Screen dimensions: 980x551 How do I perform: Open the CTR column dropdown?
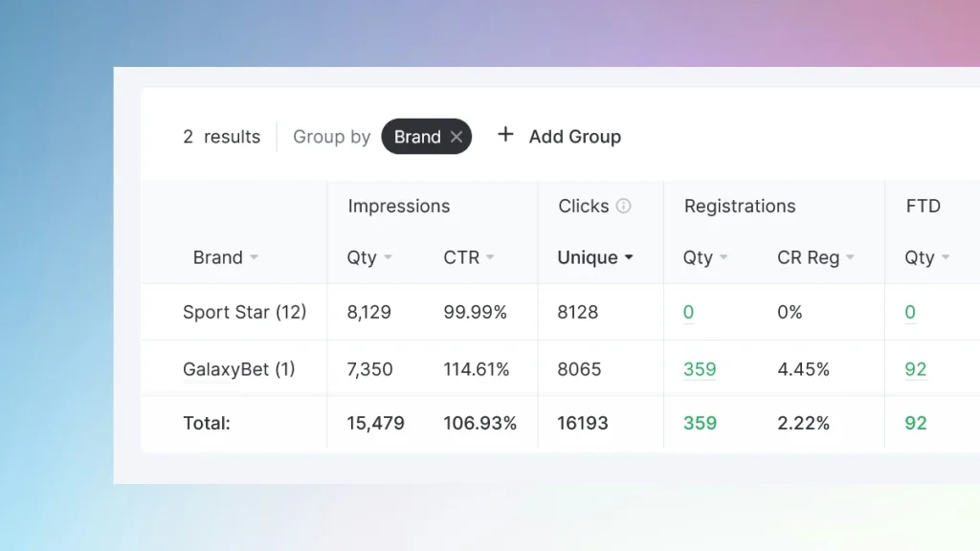(x=492, y=257)
